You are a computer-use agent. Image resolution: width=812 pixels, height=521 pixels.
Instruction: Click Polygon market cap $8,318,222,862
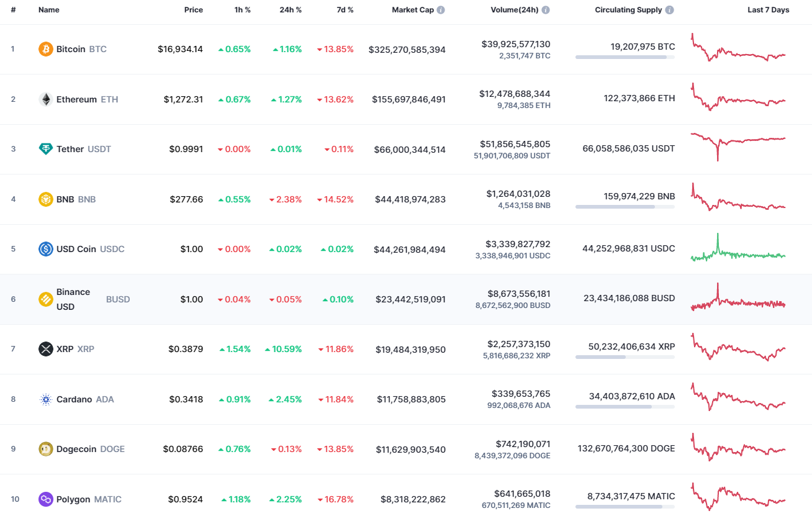click(413, 499)
